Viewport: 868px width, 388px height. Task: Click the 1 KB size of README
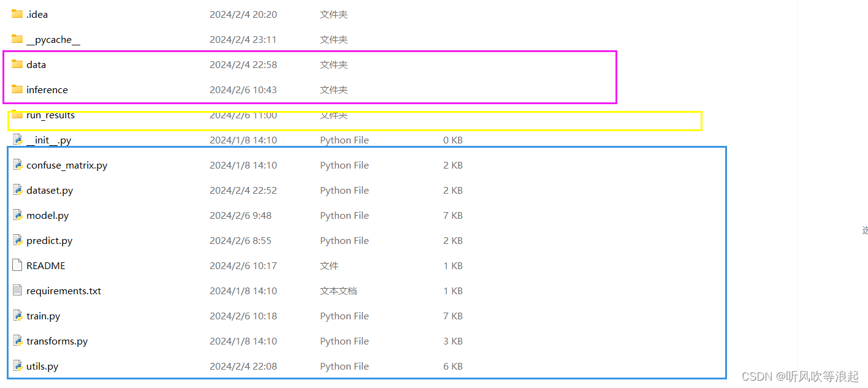tap(452, 266)
